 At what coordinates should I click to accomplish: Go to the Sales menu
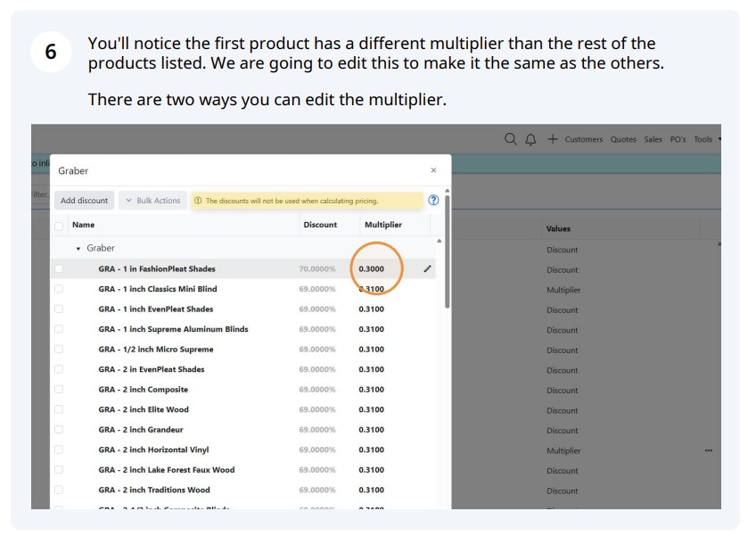click(x=653, y=139)
